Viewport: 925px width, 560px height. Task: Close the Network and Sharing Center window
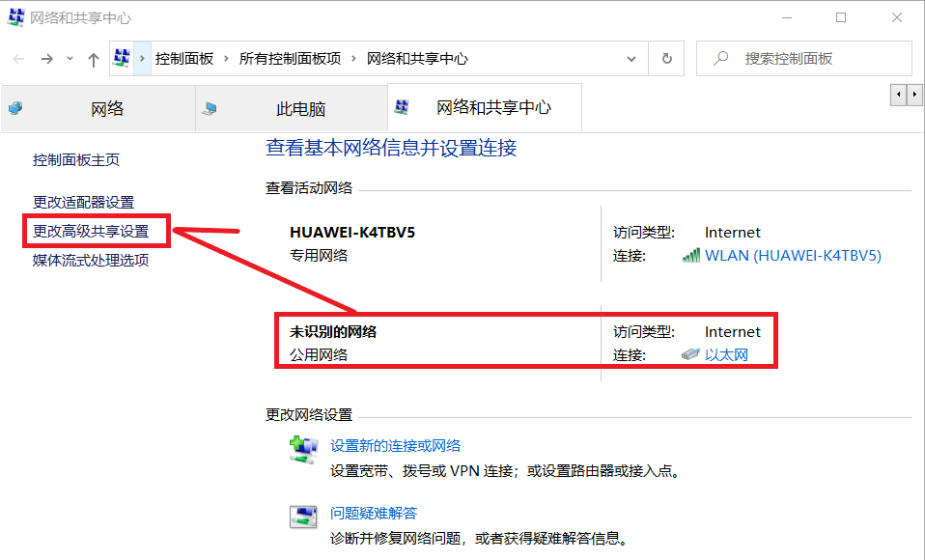pyautogui.click(x=897, y=17)
